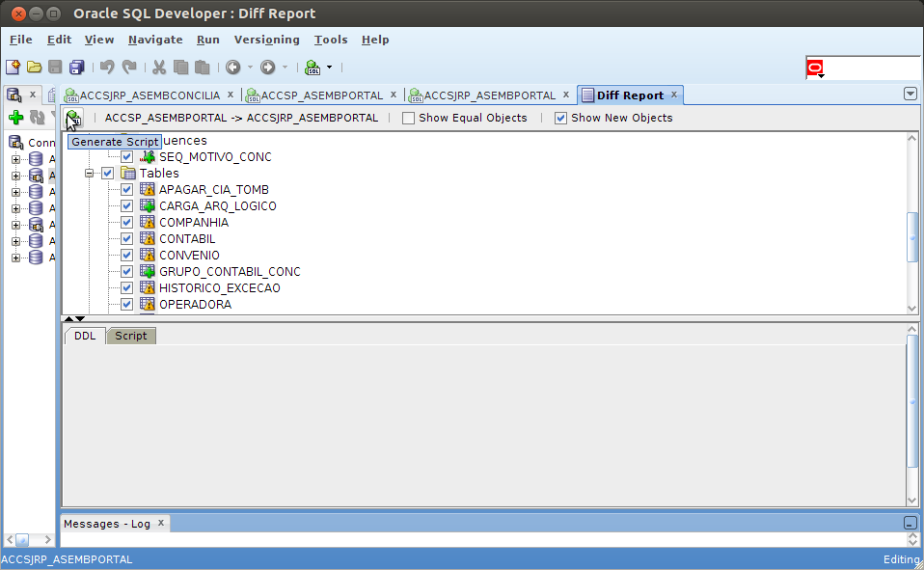Click the Redo toolbar icon
This screenshot has width=924, height=570.
point(129,68)
